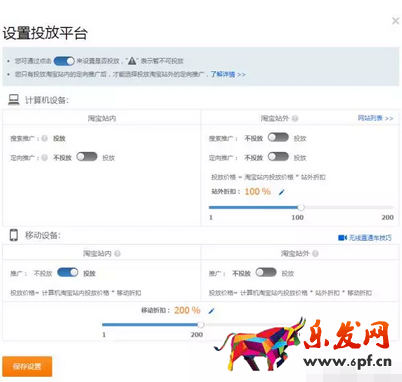Click 投放 label next to computer 淘宝站内 搜索推广
This screenshot has height=382, width=402.
(x=59, y=138)
